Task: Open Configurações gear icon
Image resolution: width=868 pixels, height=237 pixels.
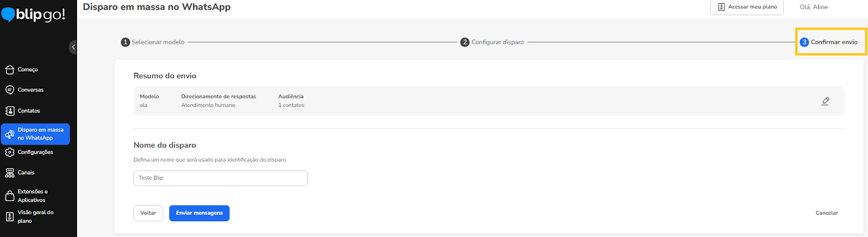Action: coord(9,152)
